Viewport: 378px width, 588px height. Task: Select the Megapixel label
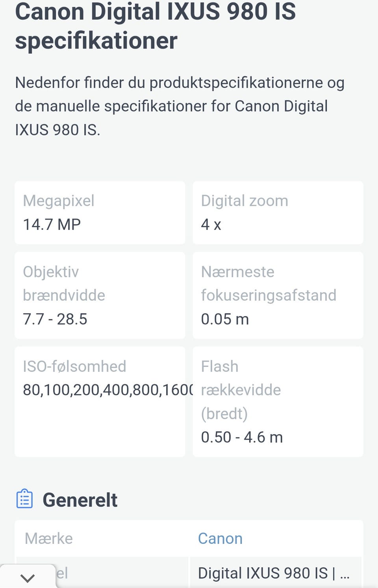[x=58, y=201]
